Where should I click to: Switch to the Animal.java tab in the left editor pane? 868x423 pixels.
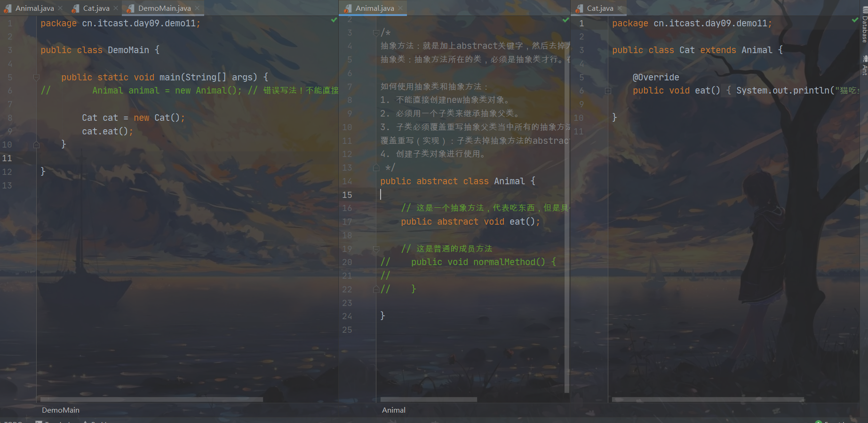[x=34, y=8]
